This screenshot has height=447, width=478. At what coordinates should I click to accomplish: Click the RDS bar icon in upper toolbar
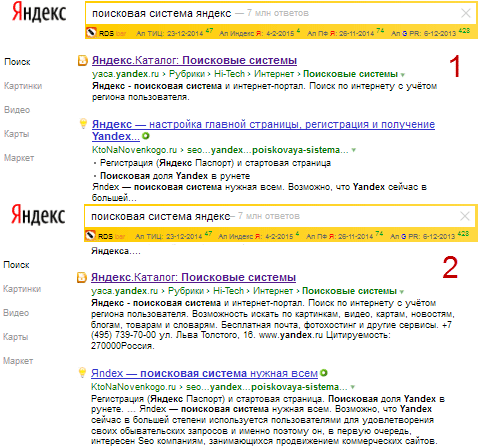[91, 33]
